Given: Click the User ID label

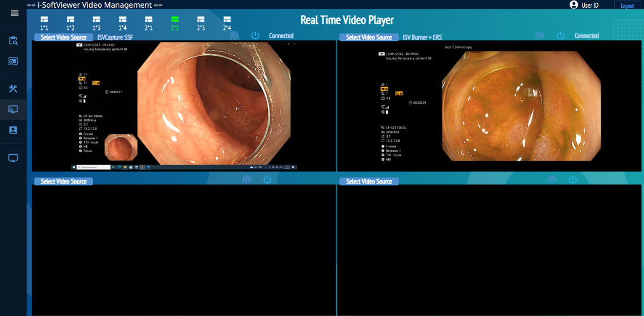Looking at the screenshot, I should click(x=590, y=6).
